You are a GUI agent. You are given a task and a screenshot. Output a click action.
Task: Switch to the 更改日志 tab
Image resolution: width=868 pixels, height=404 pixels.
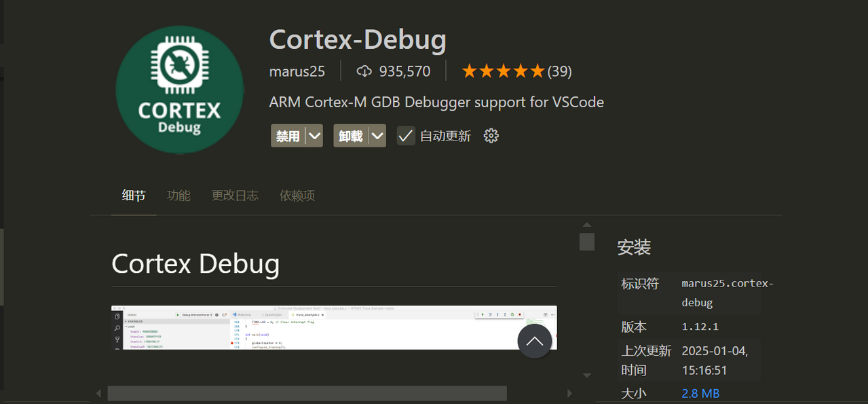[235, 196]
